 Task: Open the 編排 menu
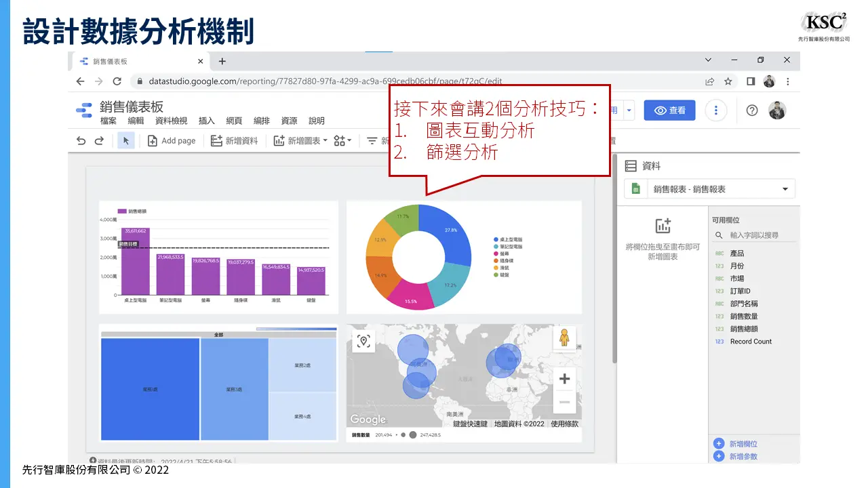coord(262,121)
